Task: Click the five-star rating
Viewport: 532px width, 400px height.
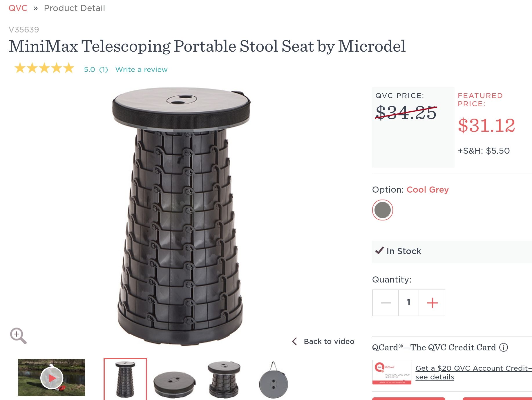Action: 44,68
